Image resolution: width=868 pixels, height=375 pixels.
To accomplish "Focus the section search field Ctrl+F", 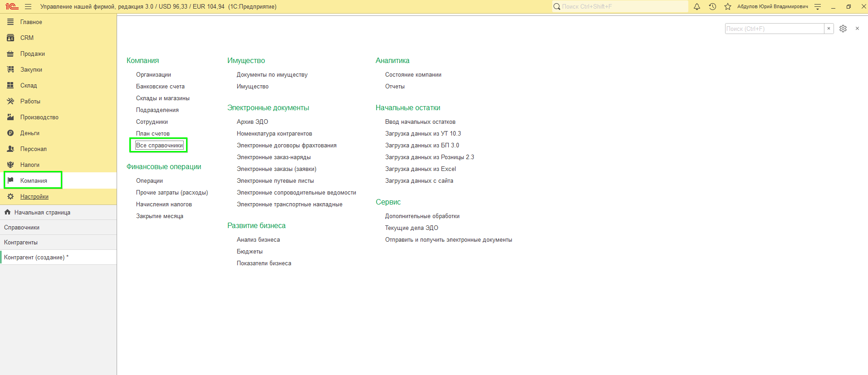I will click(x=775, y=29).
